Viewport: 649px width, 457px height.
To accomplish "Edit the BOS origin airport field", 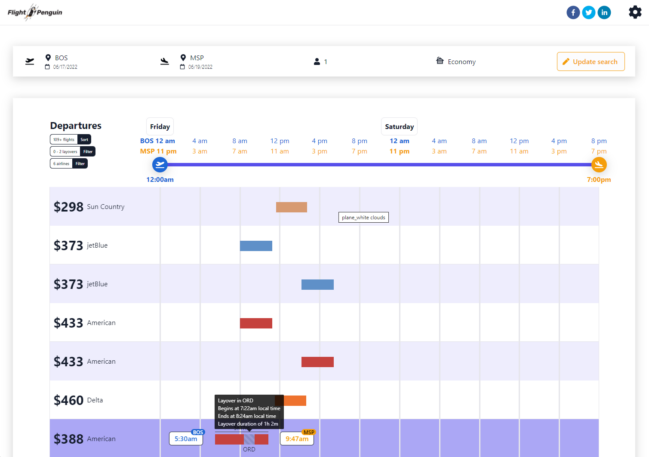I will [x=62, y=58].
